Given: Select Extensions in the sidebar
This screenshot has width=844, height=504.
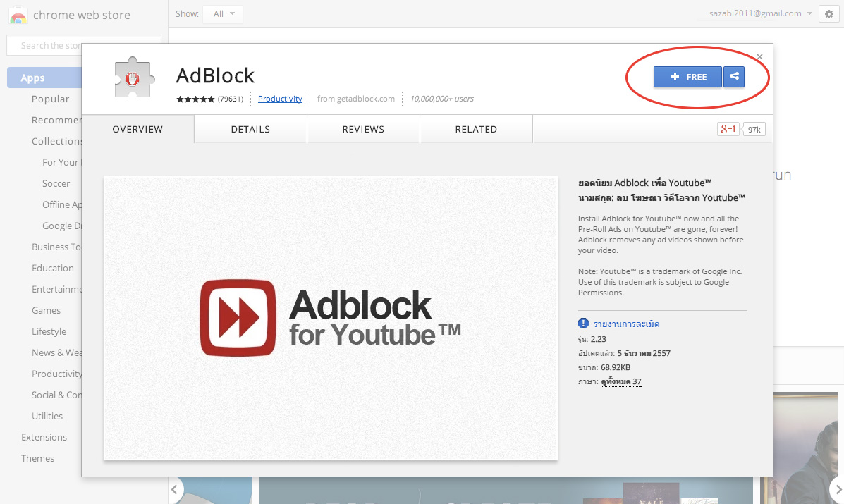Looking at the screenshot, I should coord(44,437).
